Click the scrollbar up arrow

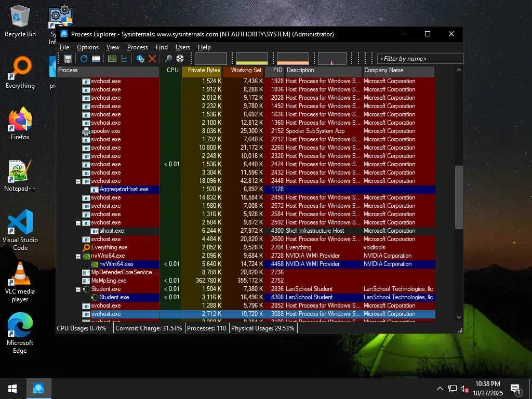pos(459,70)
